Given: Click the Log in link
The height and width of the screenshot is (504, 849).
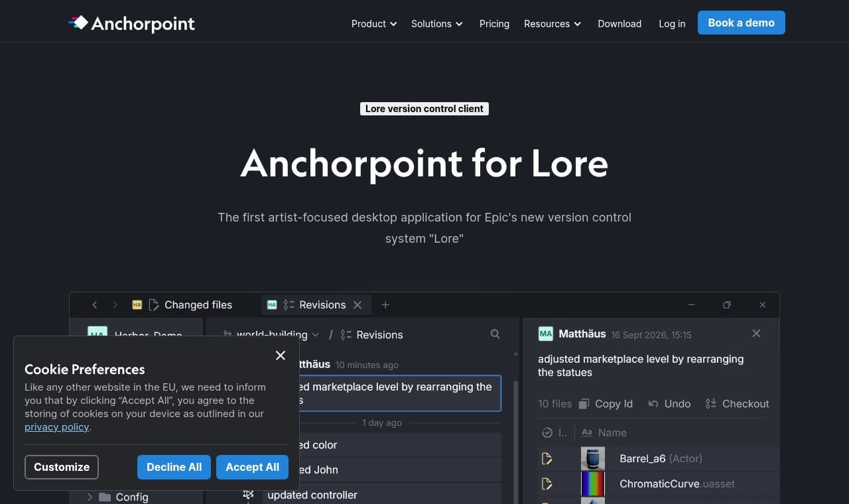Looking at the screenshot, I should point(672,24).
